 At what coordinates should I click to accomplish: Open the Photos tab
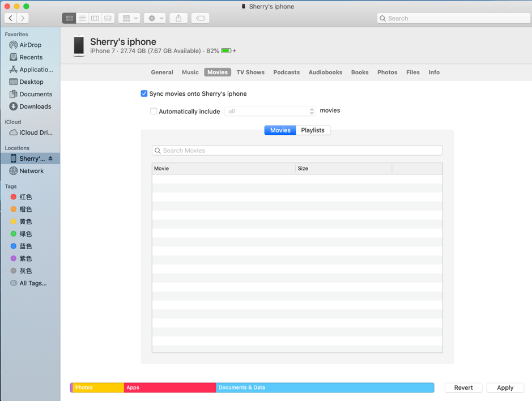click(387, 72)
